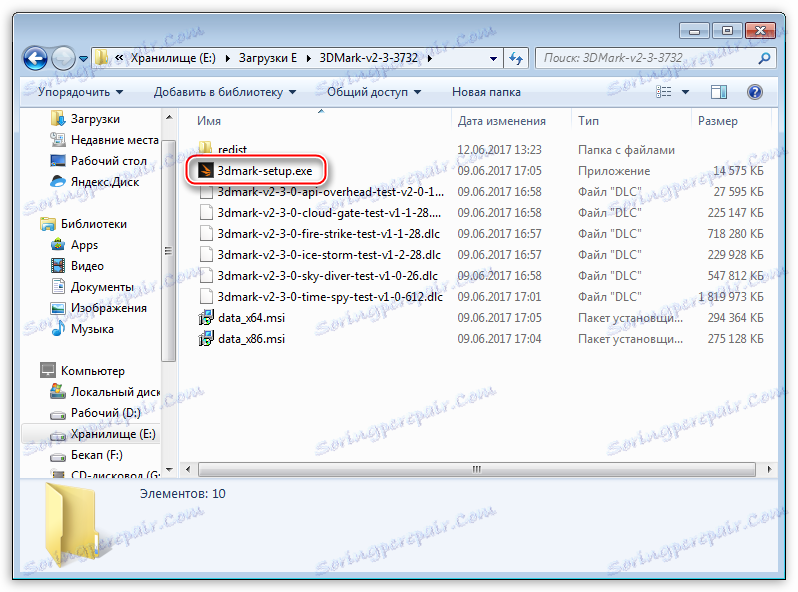This screenshot has width=798, height=592.
Task: Open the Apps library
Action: click(x=74, y=245)
